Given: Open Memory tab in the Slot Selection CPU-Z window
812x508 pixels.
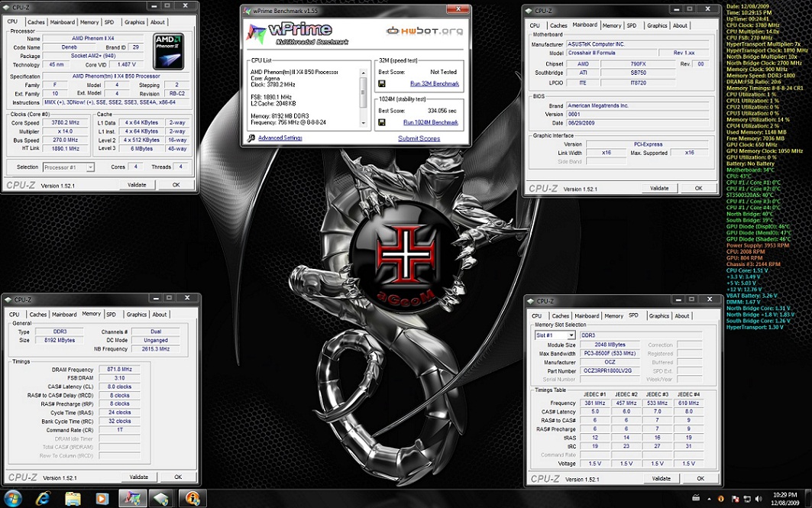Looking at the screenshot, I should 613,316.
